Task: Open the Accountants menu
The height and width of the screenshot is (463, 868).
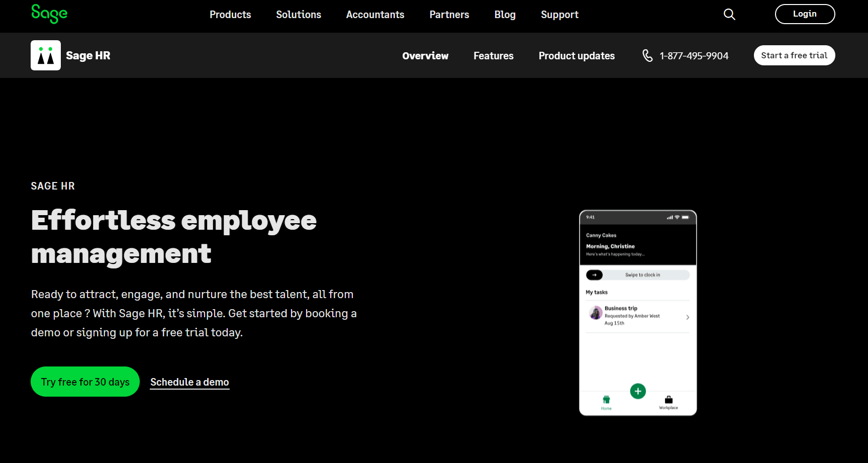Action: coord(375,15)
